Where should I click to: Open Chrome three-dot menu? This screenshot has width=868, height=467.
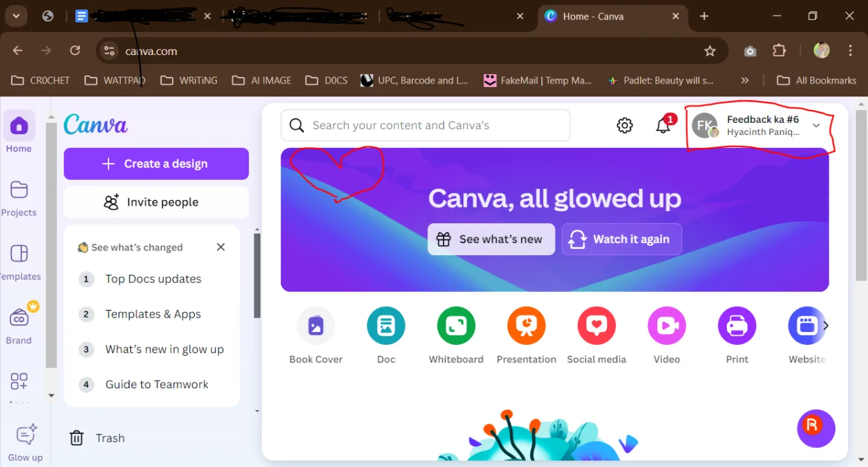tap(850, 51)
